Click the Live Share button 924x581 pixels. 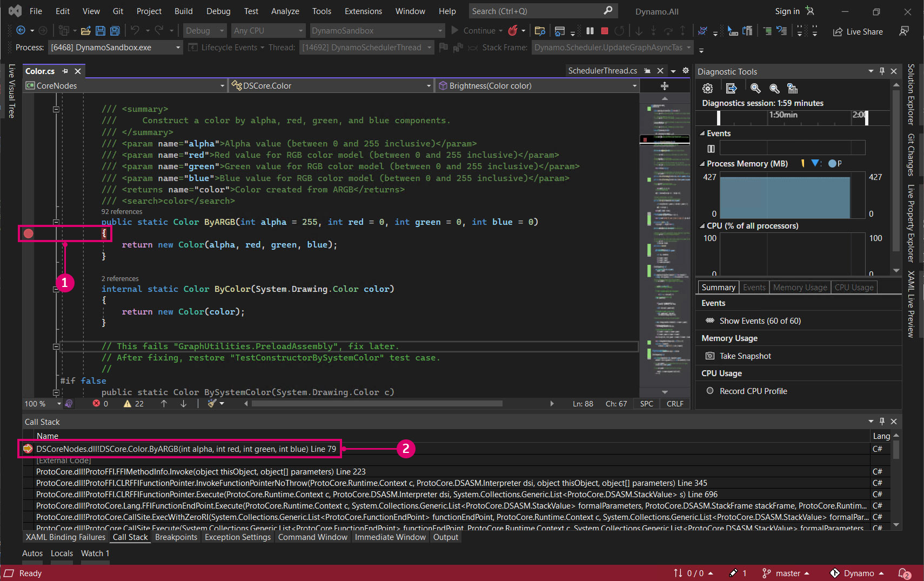(858, 32)
